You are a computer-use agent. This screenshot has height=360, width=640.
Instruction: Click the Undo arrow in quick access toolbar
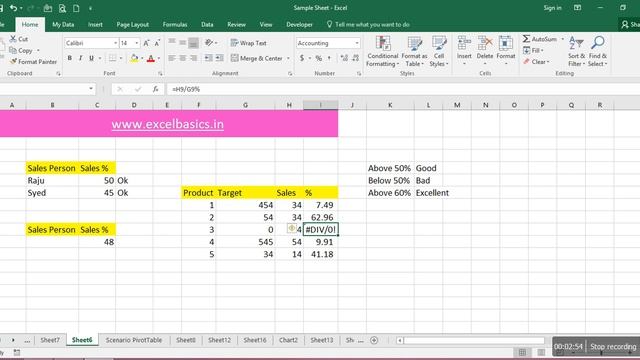click(13, 8)
